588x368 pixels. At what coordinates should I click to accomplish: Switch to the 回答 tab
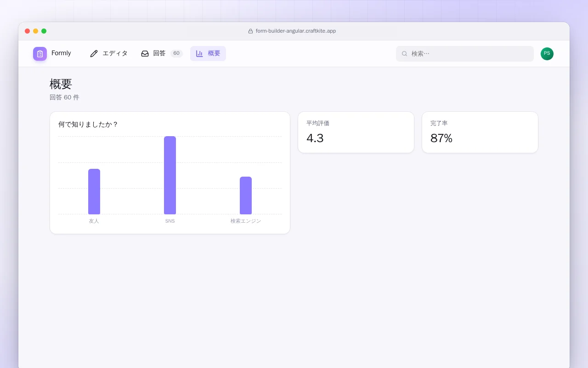click(x=162, y=53)
